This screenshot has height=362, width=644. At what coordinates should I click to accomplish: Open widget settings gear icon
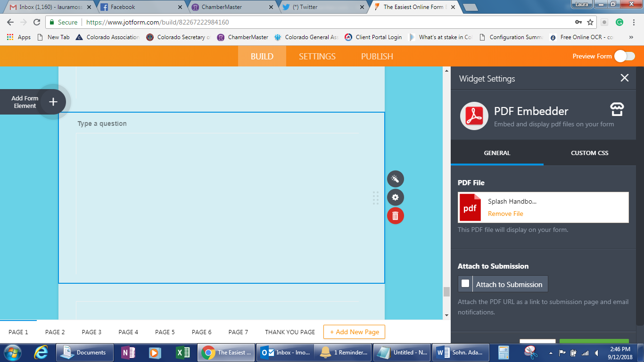pyautogui.click(x=395, y=197)
